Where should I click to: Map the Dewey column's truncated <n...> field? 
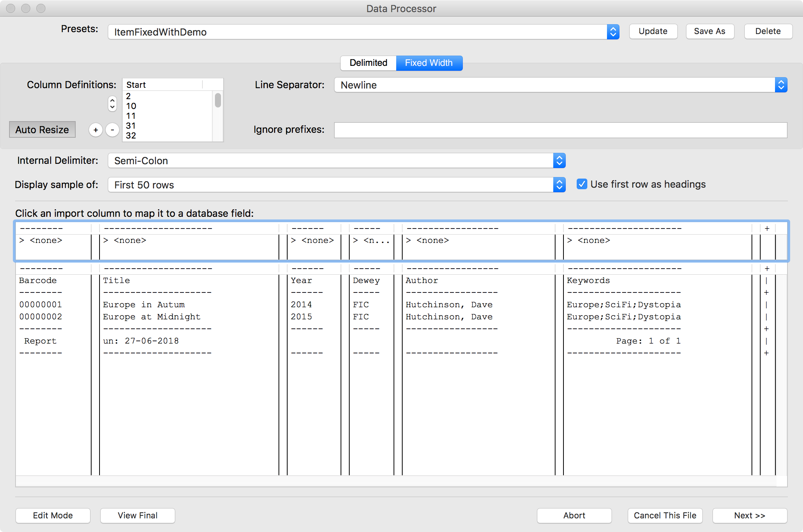371,240
